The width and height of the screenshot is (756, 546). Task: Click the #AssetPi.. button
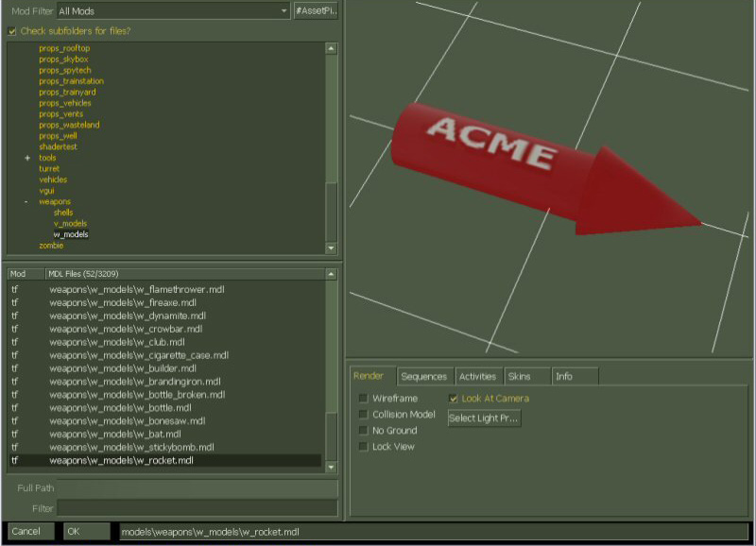click(317, 10)
